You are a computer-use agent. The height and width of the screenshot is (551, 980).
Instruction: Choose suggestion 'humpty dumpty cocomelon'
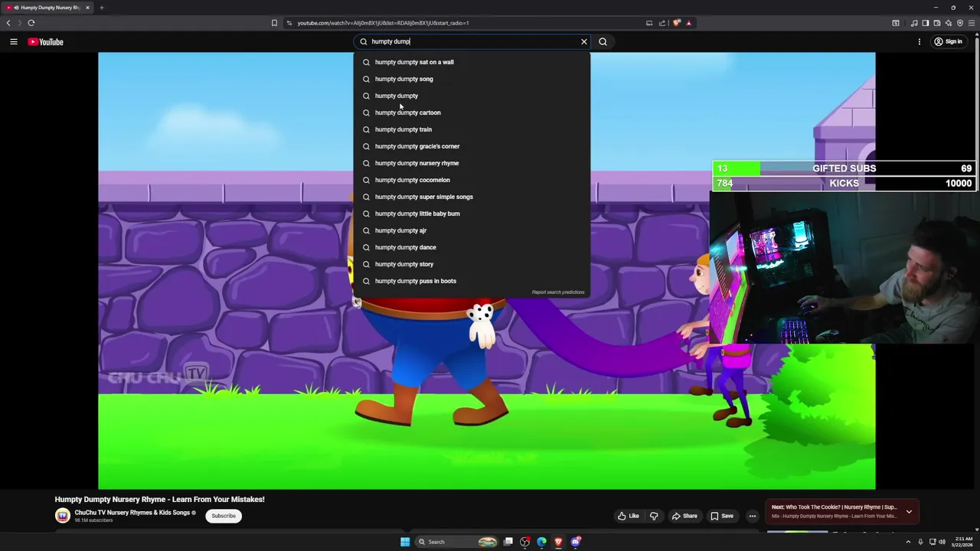(472, 180)
